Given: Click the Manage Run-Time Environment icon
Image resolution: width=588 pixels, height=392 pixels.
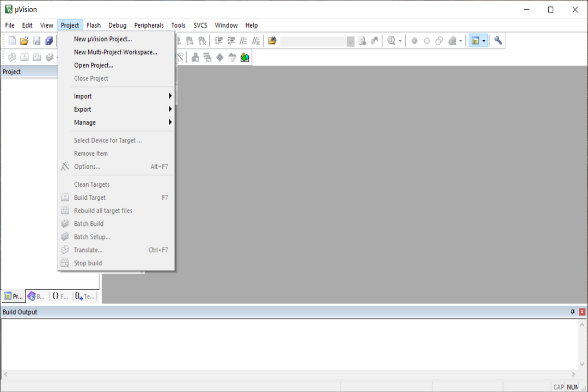Looking at the screenshot, I should pos(220,58).
